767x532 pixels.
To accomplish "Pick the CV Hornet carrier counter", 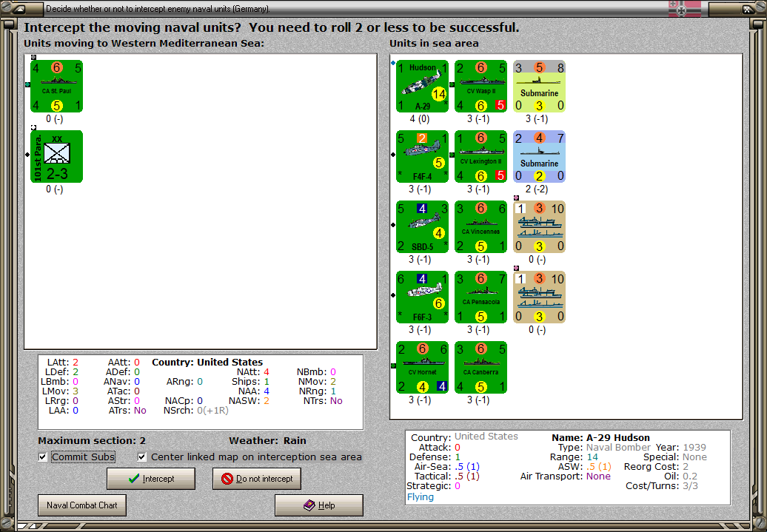I will [422, 367].
